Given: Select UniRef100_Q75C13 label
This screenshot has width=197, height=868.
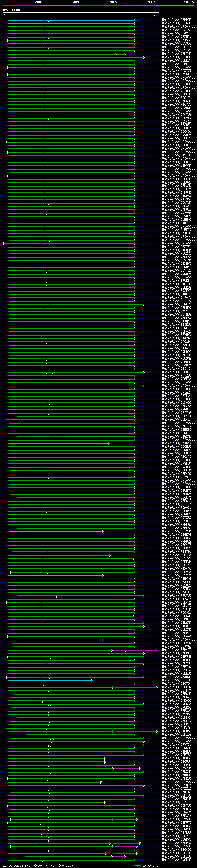Looking at the screenshot, I should 177,501.
